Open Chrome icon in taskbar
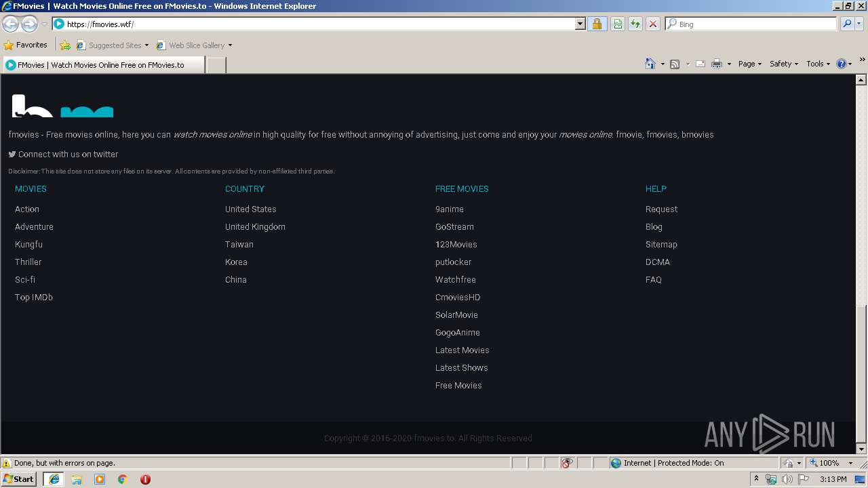 tap(122, 479)
